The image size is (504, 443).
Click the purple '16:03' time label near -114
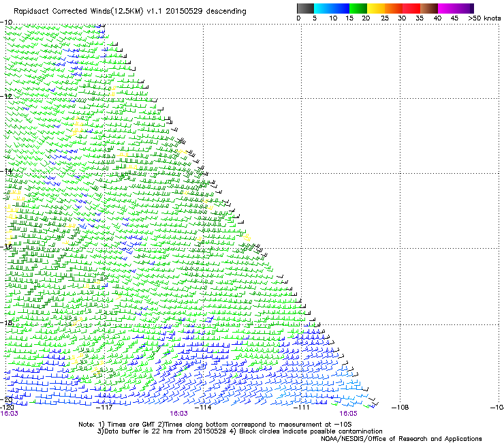click(x=178, y=414)
